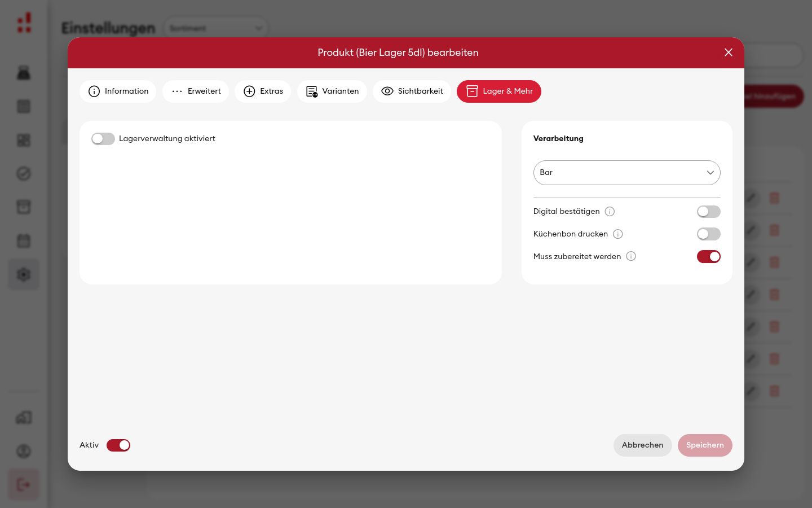This screenshot has height=508, width=812.
Task: Open the Information tab
Action: [118, 91]
